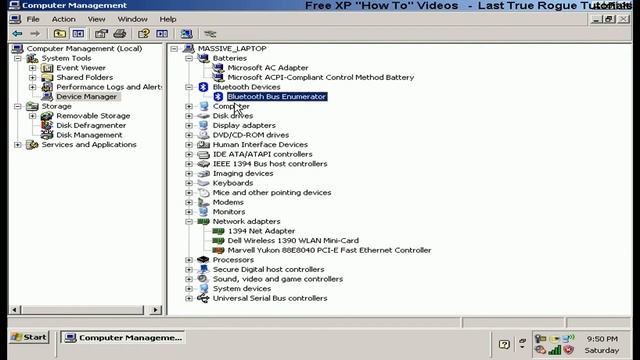
Task: Click the Help toolbar icon
Action: [144, 33]
